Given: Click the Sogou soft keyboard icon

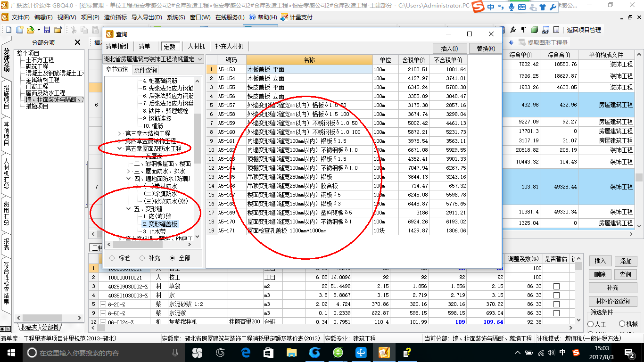Looking at the screenshot, I should 522,7.
